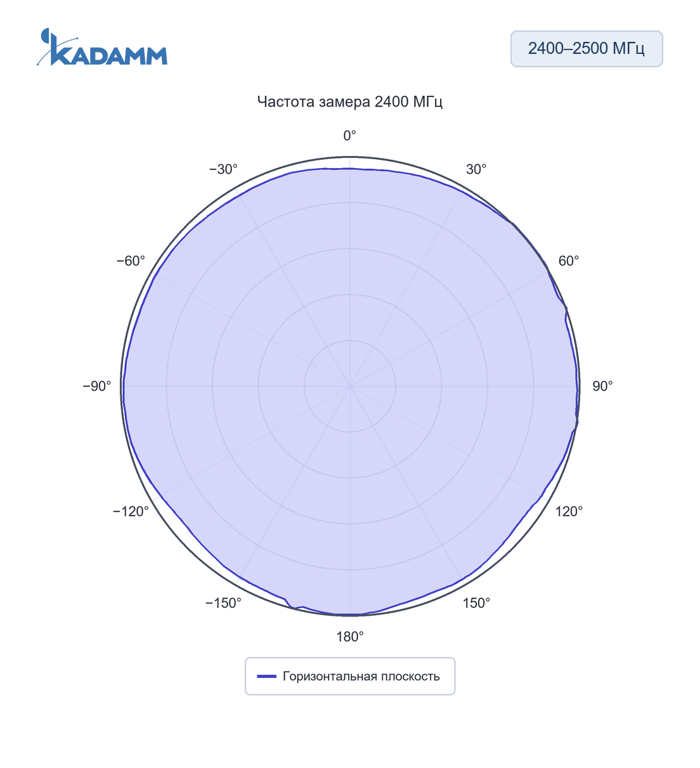Select the 2400–2500 МГц frequency badge
This screenshot has width=700, height=768.
click(587, 49)
